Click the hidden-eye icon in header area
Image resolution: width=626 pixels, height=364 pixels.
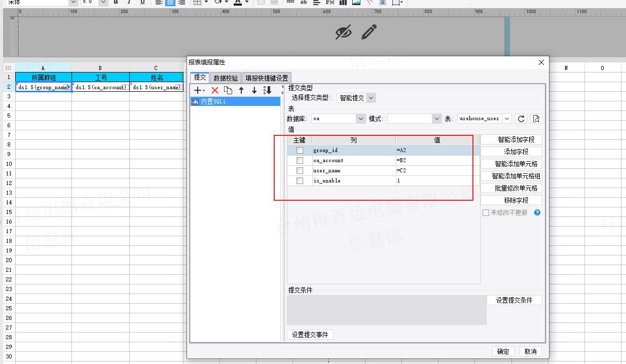coord(344,32)
